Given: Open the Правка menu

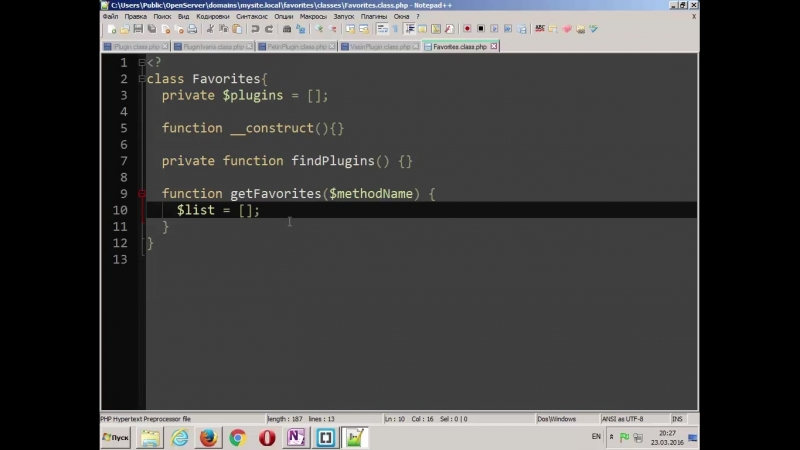Looking at the screenshot, I should (135, 16).
